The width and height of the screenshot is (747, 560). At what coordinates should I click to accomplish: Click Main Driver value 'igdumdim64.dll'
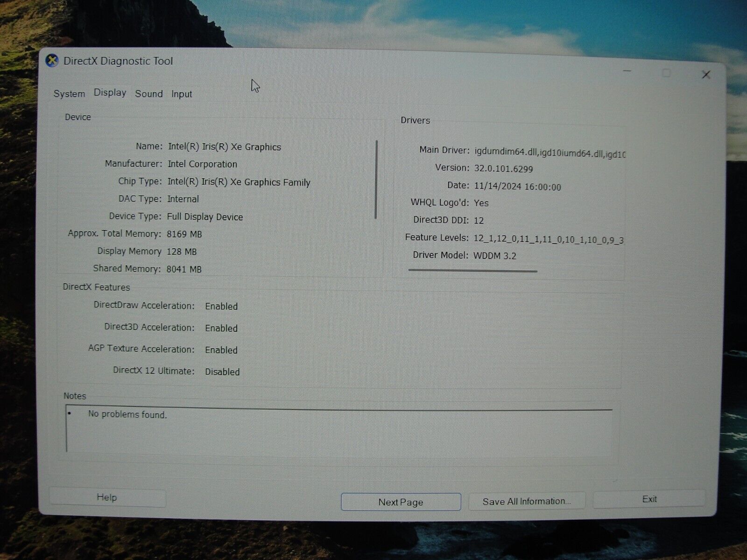[x=506, y=152]
